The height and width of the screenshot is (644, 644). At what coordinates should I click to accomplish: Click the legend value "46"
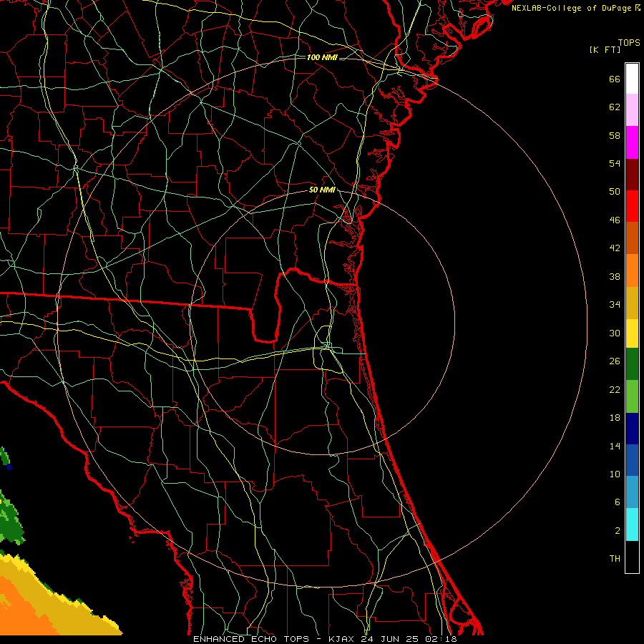click(615, 220)
